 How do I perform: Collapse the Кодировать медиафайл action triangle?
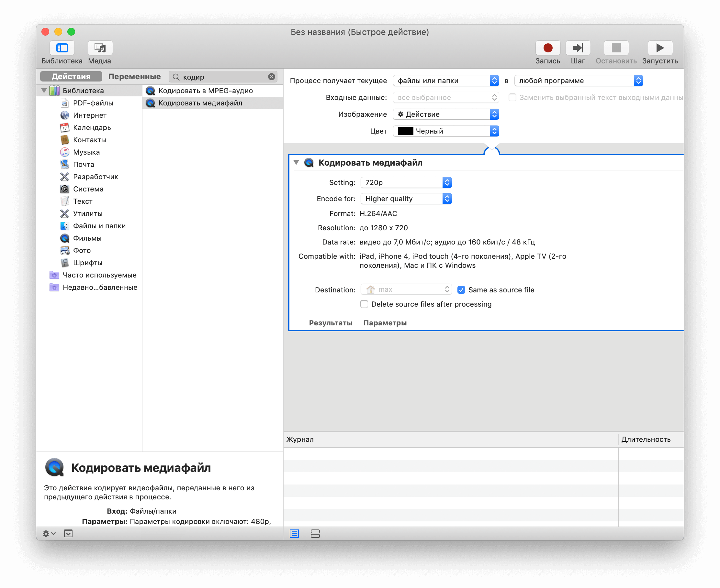pyautogui.click(x=296, y=163)
